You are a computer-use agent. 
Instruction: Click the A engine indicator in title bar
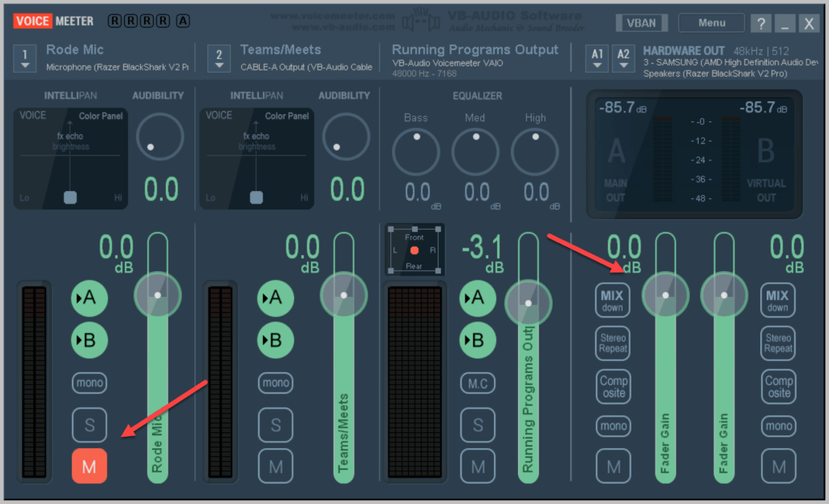183,20
